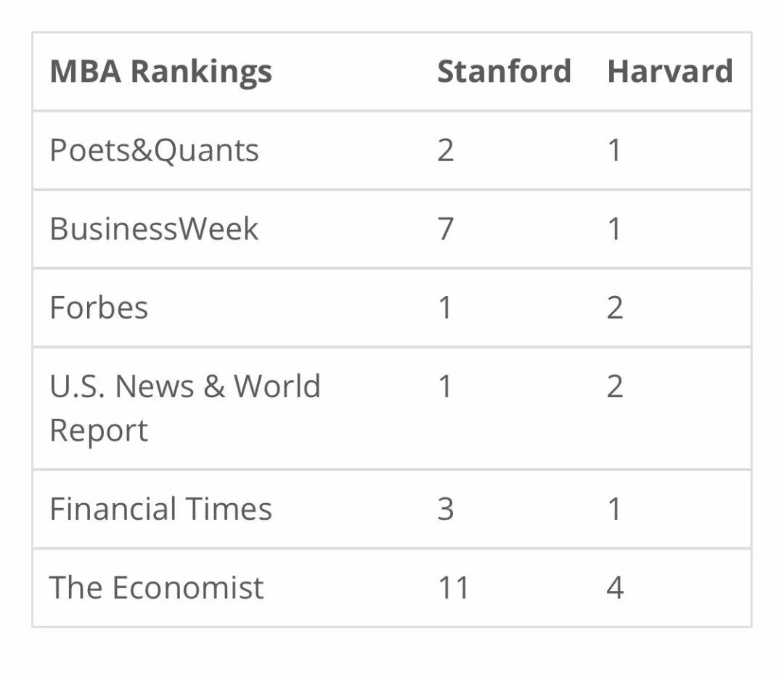Click the MBA Rankings column header
Image resolution: width=784 pixels, height=678 pixels.
(x=160, y=72)
